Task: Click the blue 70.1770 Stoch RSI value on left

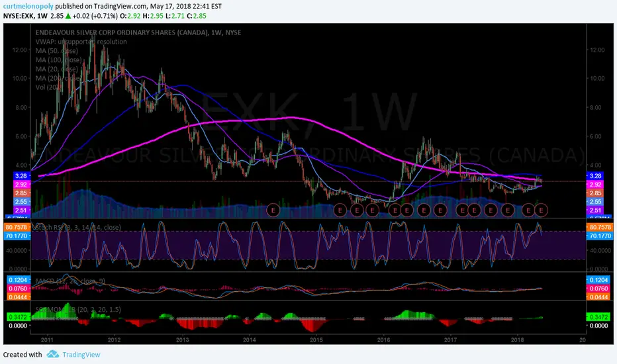Action: click(16, 236)
